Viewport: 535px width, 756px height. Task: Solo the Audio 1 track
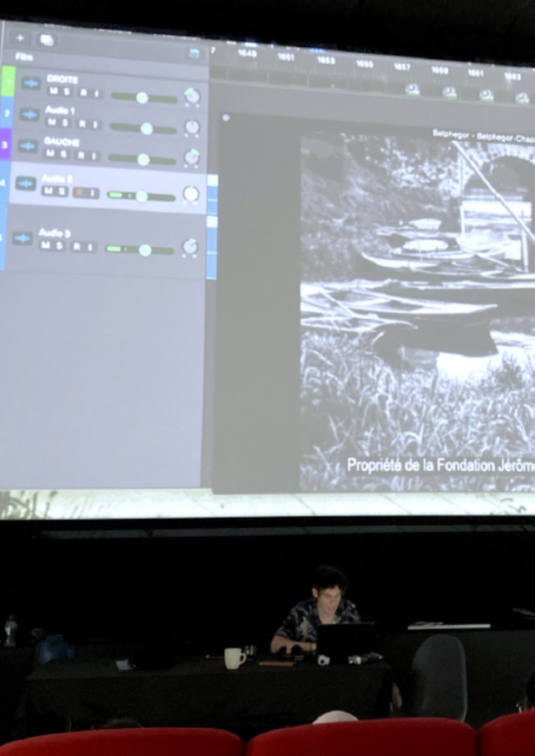coord(65,122)
